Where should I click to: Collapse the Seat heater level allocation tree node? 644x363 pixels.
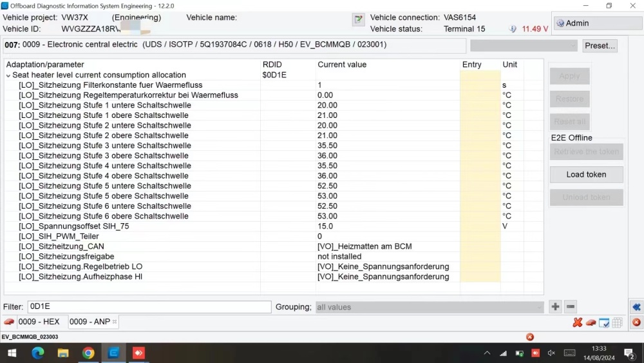coord(8,75)
